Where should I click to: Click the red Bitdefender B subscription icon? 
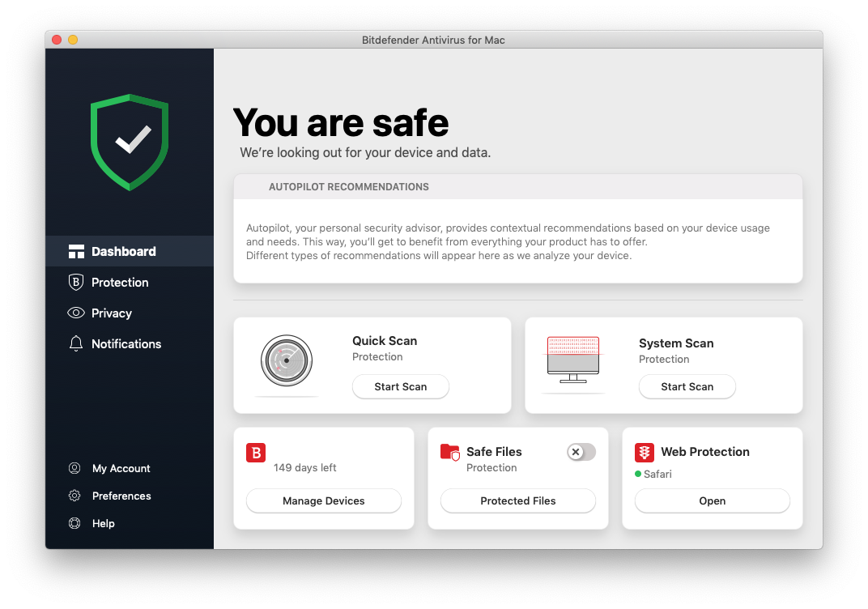[x=256, y=453]
